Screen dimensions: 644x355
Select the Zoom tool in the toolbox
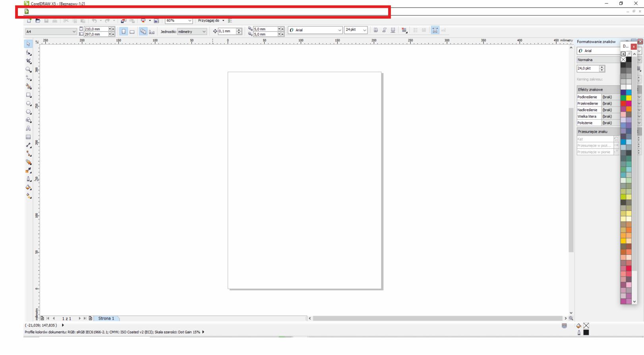tap(28, 69)
